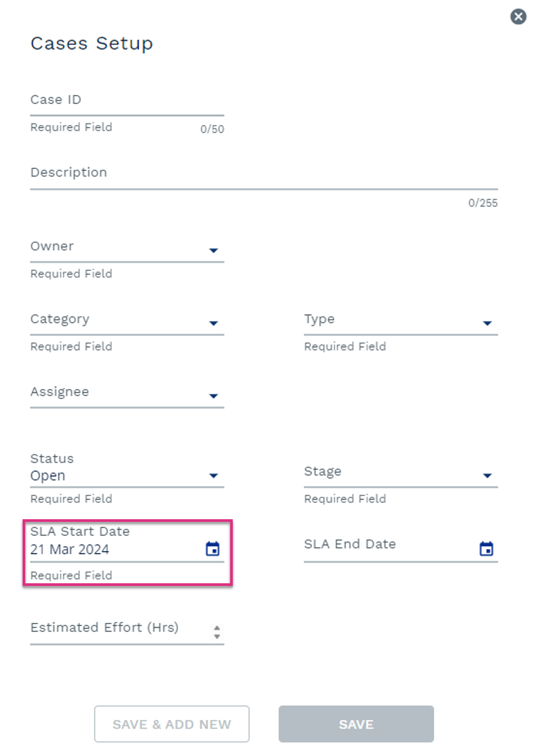Click the SAVE button
The width and height of the screenshot is (537, 756).
click(x=356, y=724)
